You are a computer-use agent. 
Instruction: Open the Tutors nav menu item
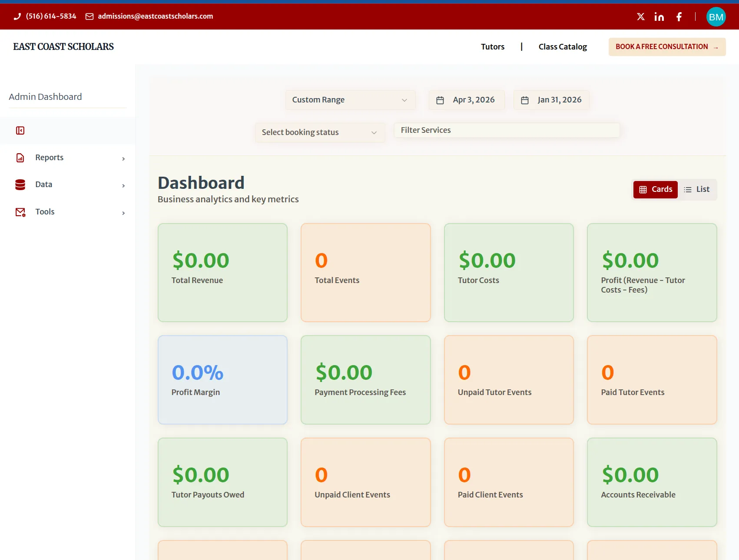[x=492, y=46]
